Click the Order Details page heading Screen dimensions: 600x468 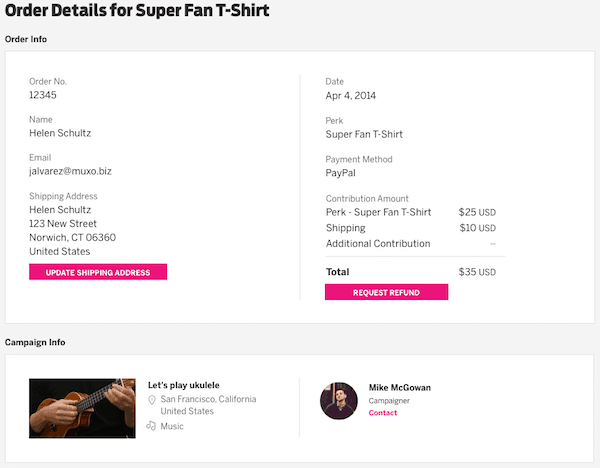tap(137, 11)
